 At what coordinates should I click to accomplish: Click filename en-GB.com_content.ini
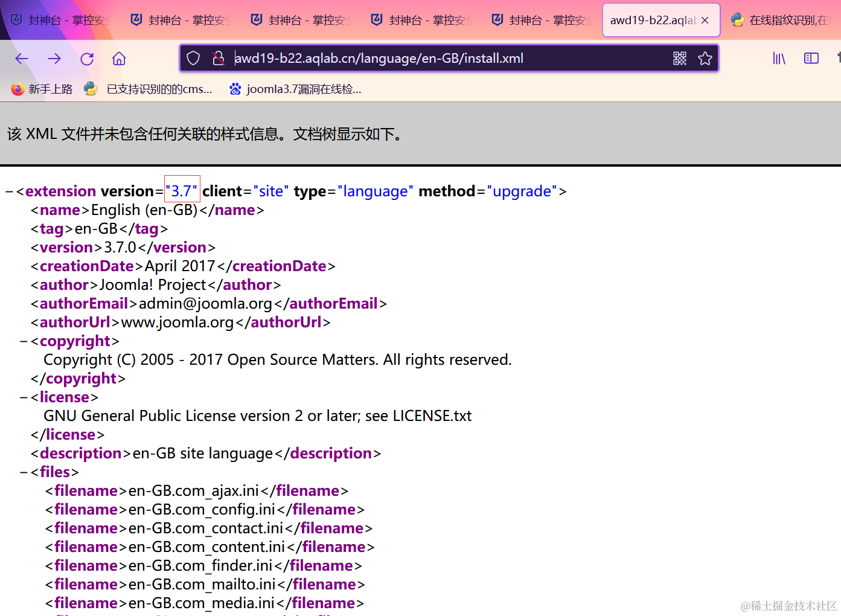(206, 547)
